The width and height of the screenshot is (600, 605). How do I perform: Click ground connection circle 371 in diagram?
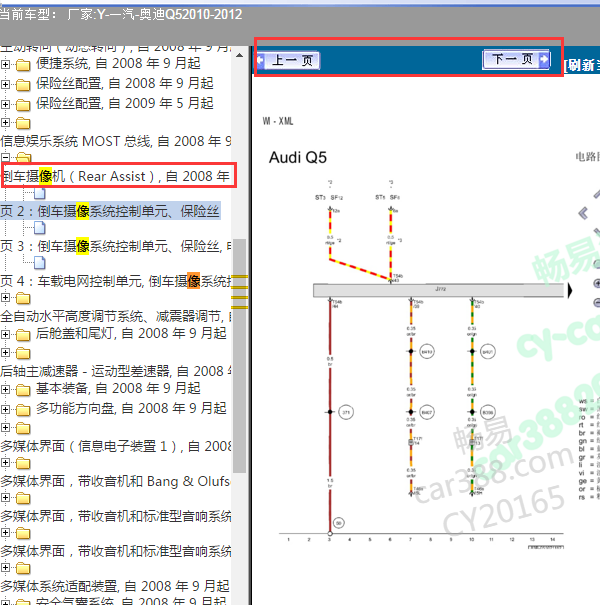pos(346,412)
